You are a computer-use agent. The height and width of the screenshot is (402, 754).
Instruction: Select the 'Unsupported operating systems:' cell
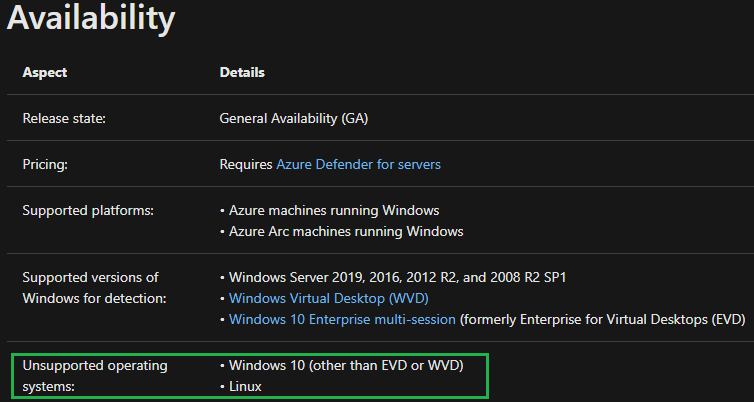pyautogui.click(x=95, y=376)
